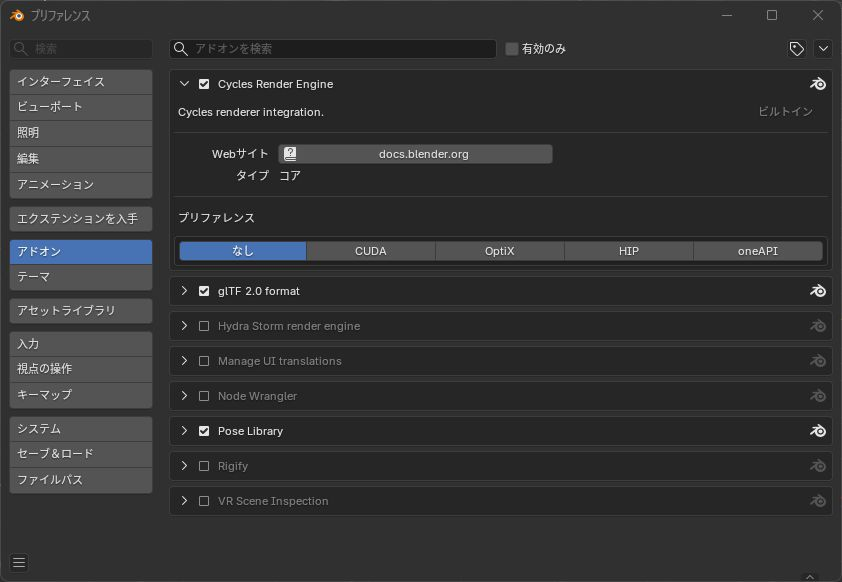Expand the Hydra Storm render engine entry
842x582 pixels.
click(x=184, y=326)
